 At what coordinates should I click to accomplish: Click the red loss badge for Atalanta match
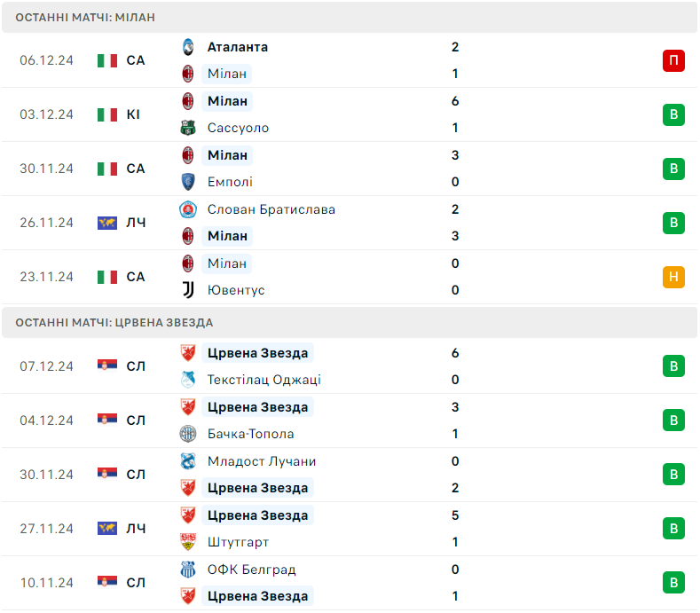click(673, 60)
